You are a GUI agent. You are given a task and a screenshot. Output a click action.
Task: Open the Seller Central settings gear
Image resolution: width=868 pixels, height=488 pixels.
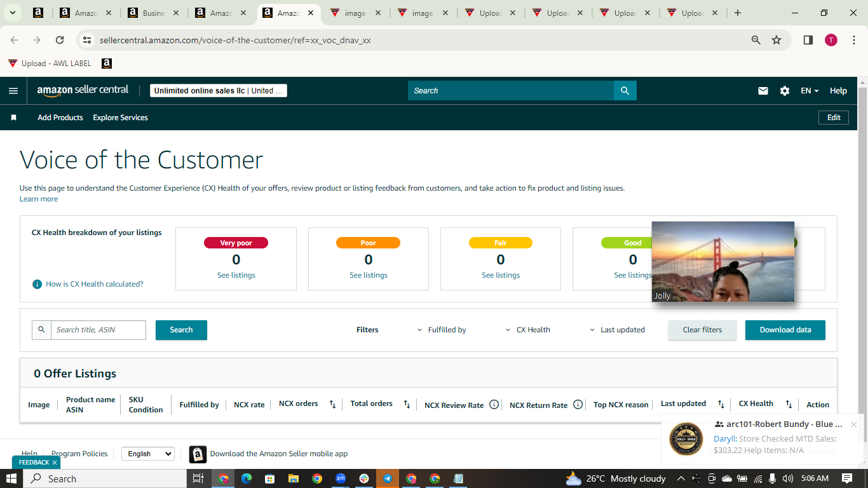(785, 91)
